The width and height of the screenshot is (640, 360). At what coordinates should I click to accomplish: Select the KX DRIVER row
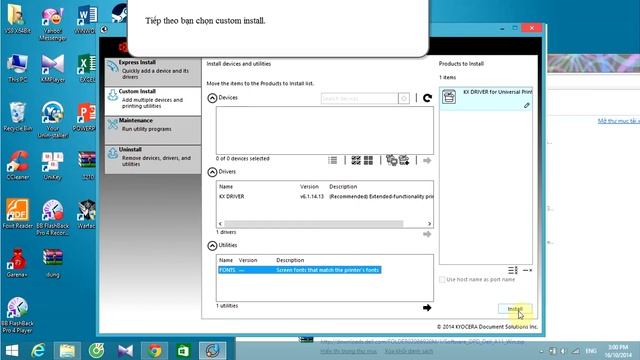point(325,197)
